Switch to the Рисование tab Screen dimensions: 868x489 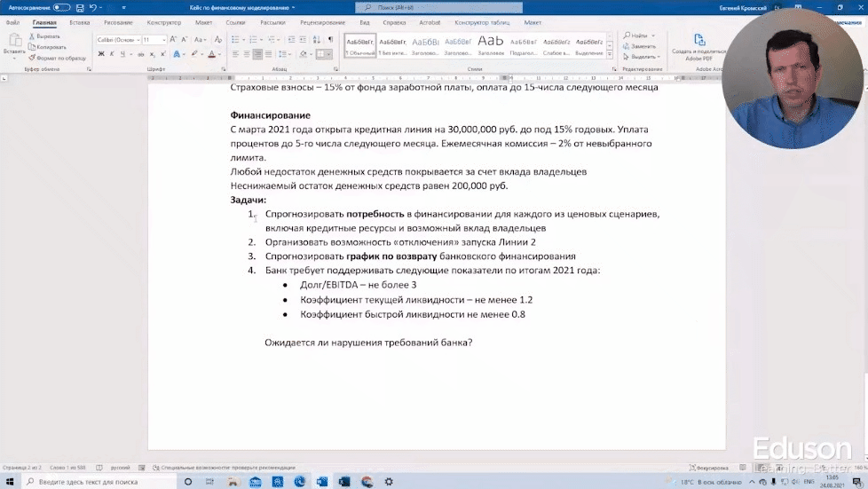pyautogui.click(x=118, y=23)
